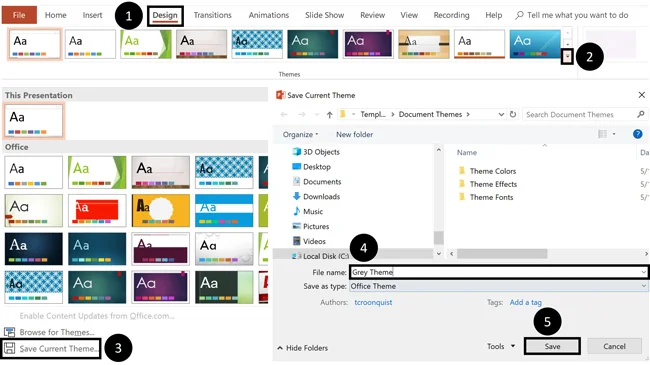This screenshot has height=365, width=650.
Task: Refresh the Document Themes folder
Action: [x=513, y=114]
